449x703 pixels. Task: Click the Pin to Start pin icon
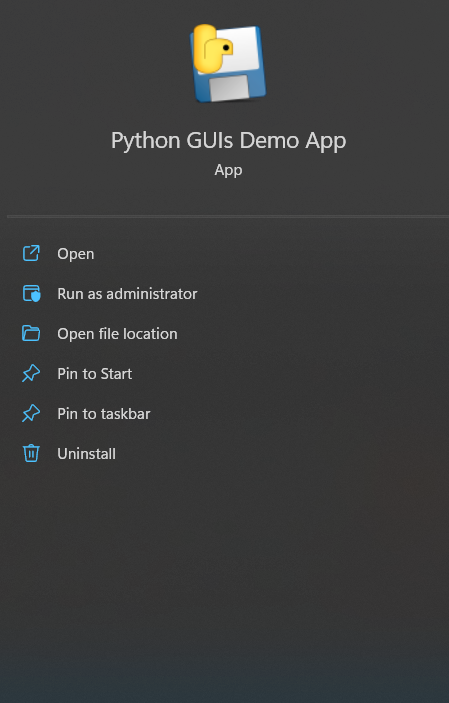coord(31,373)
